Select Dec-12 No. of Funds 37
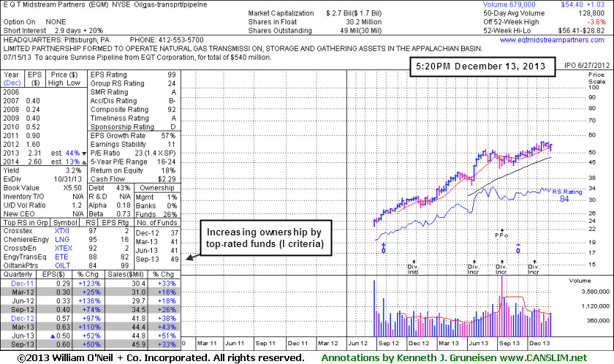This screenshot has width=614, height=364. 157,233
